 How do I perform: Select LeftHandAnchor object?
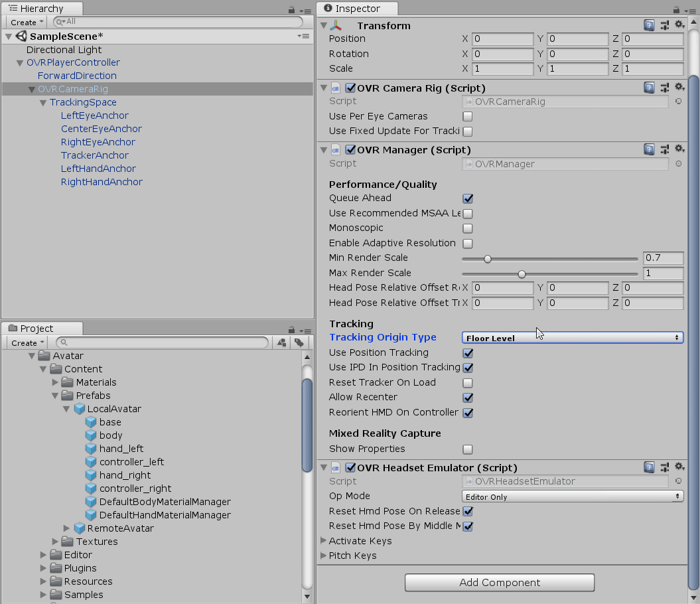pyautogui.click(x=98, y=169)
